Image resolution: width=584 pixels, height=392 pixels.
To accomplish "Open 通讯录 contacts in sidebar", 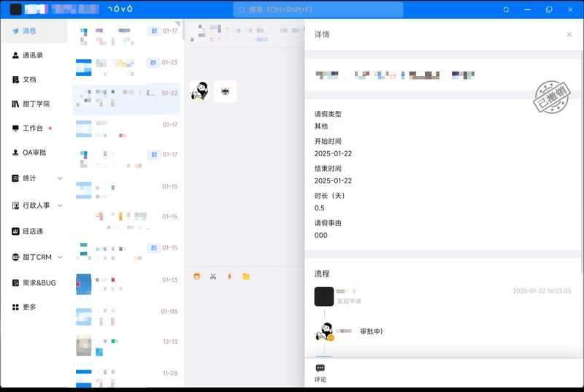I will (x=33, y=55).
